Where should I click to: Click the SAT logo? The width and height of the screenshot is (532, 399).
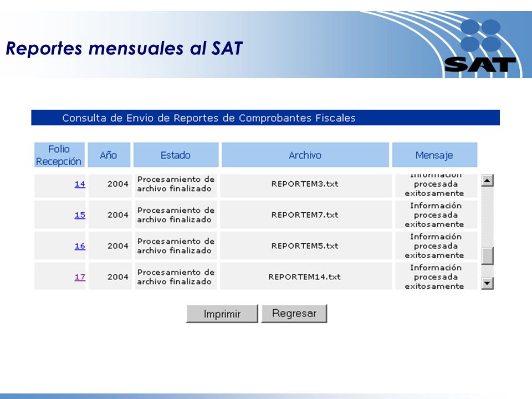[x=480, y=46]
